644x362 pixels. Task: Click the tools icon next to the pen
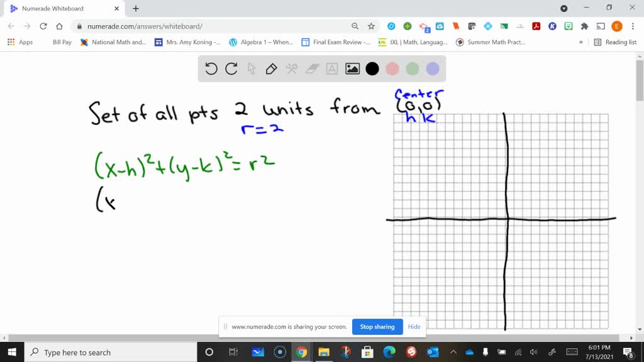coord(292,69)
